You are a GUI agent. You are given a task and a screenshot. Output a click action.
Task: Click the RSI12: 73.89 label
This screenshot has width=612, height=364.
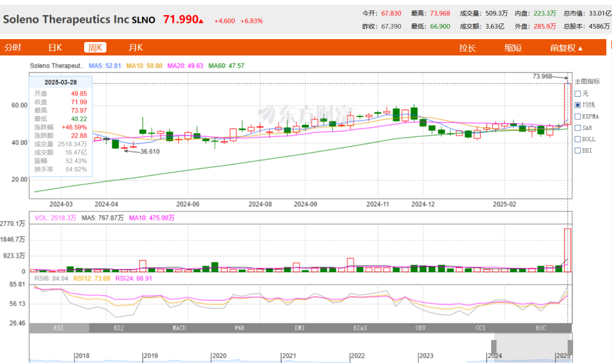92,278
